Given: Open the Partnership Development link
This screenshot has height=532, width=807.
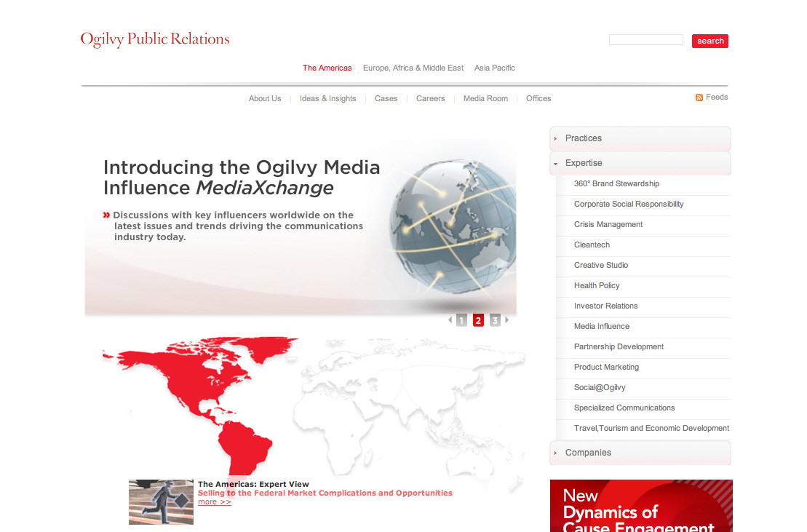Looking at the screenshot, I should [619, 346].
